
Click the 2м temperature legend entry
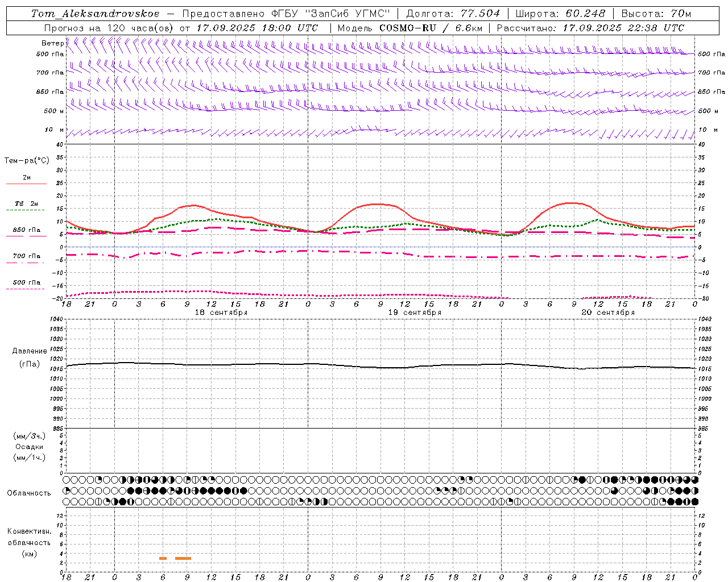click(26, 178)
